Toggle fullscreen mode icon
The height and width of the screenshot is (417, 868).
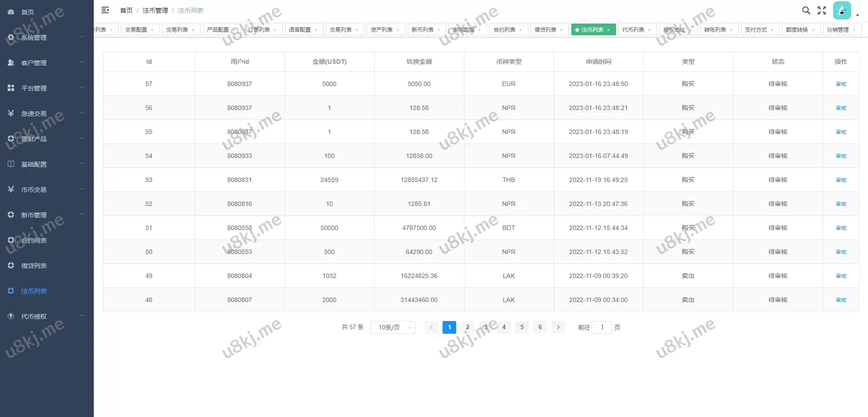click(x=822, y=10)
